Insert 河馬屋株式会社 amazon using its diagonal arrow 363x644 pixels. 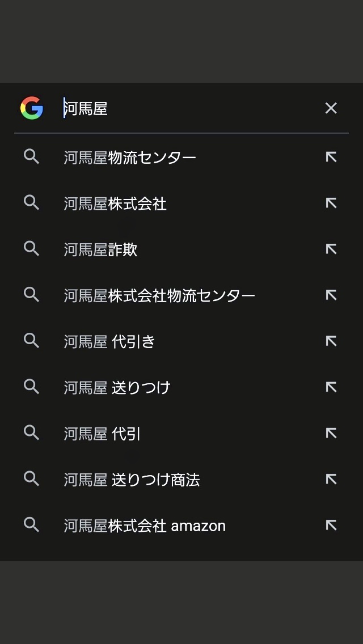331,525
